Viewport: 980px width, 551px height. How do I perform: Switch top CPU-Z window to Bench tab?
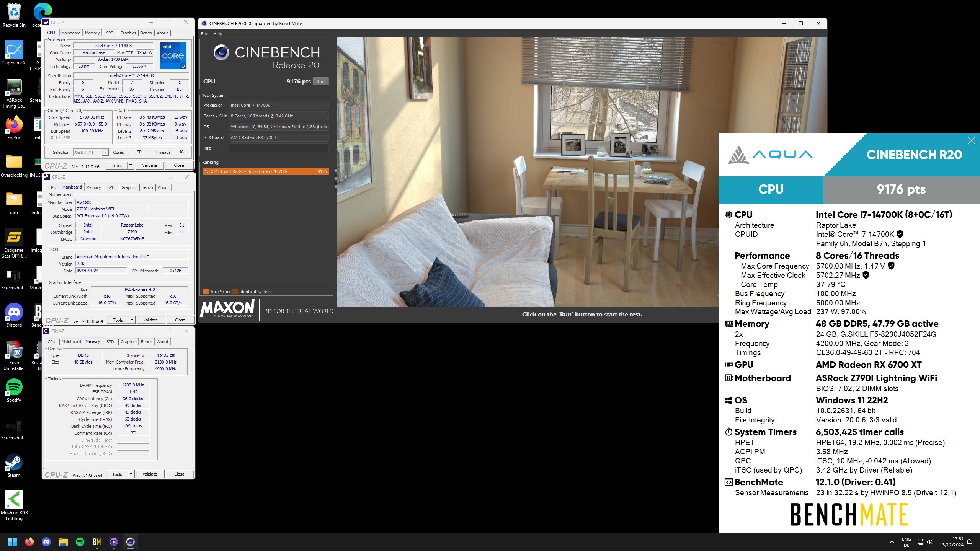146,33
